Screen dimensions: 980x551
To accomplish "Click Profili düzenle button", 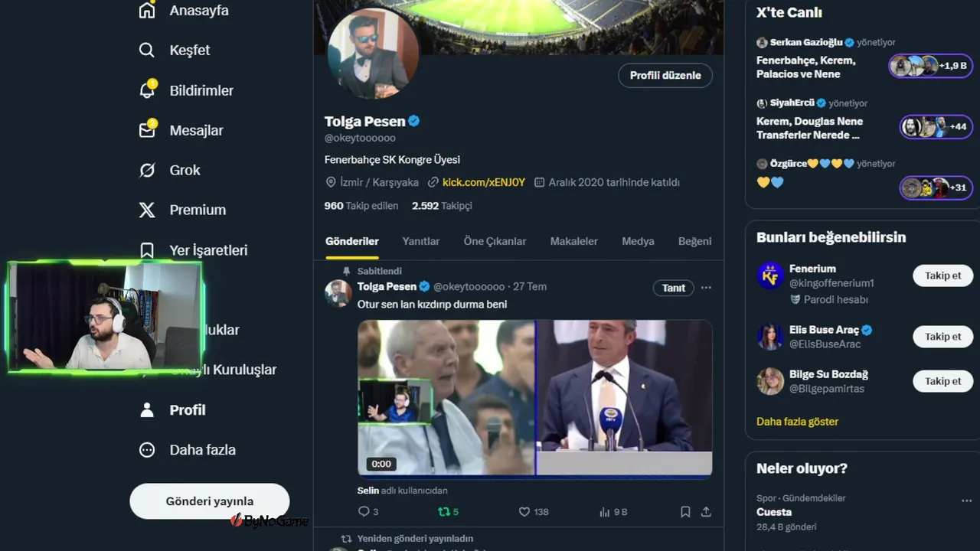I will point(665,75).
